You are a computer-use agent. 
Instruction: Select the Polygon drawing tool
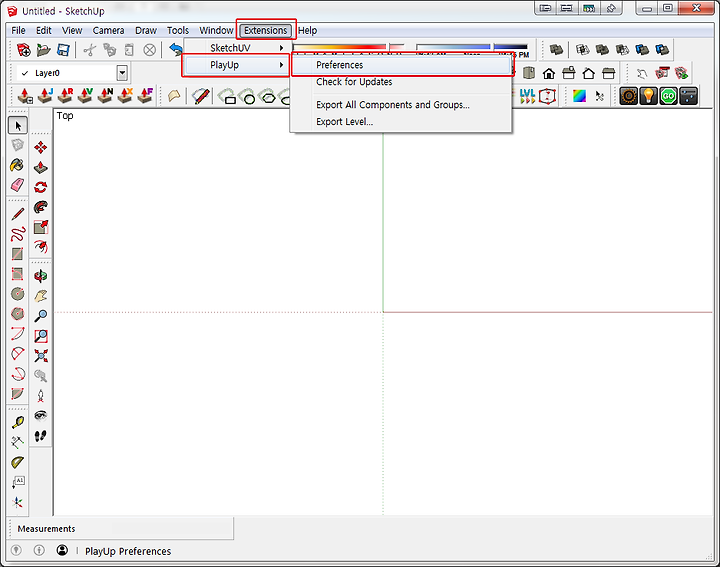[x=17, y=314]
